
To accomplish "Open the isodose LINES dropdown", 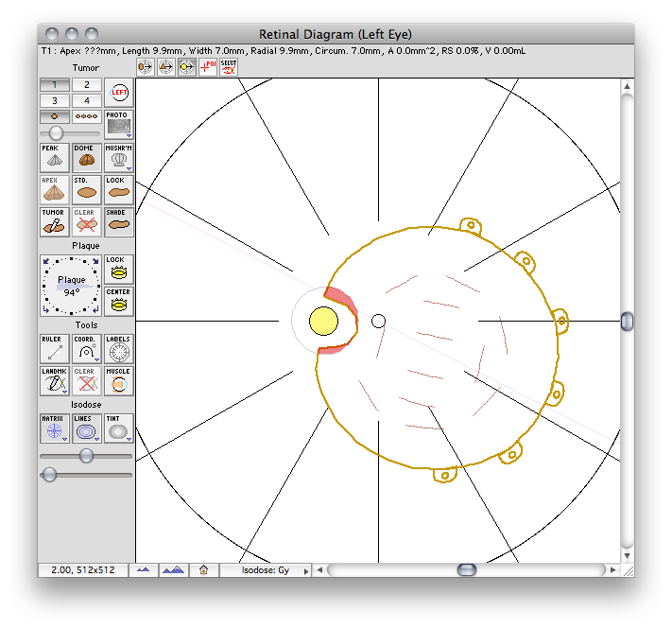I will click(96, 439).
